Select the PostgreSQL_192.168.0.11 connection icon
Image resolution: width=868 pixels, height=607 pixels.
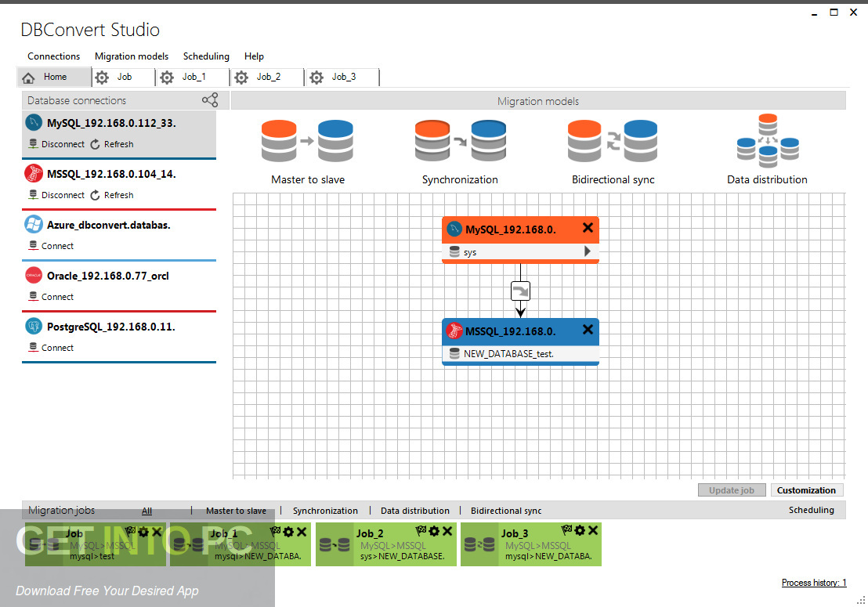34,326
